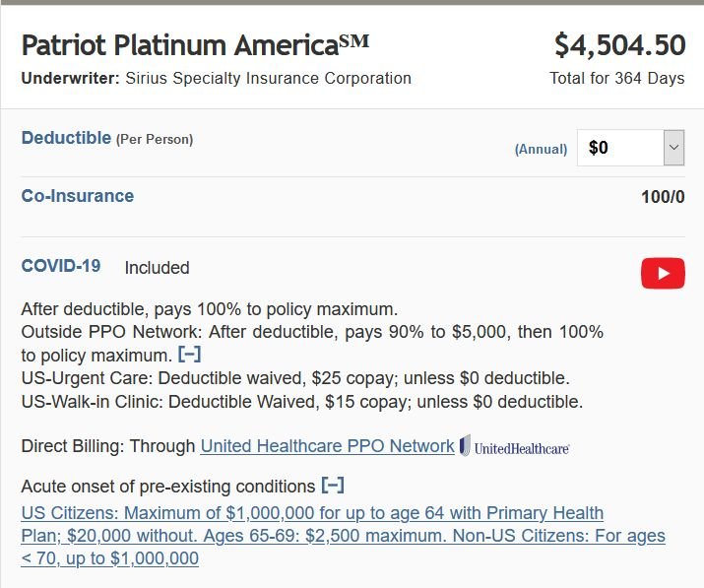Click the Co-Insurance heading label
This screenshot has height=588, width=704.
[x=78, y=196]
